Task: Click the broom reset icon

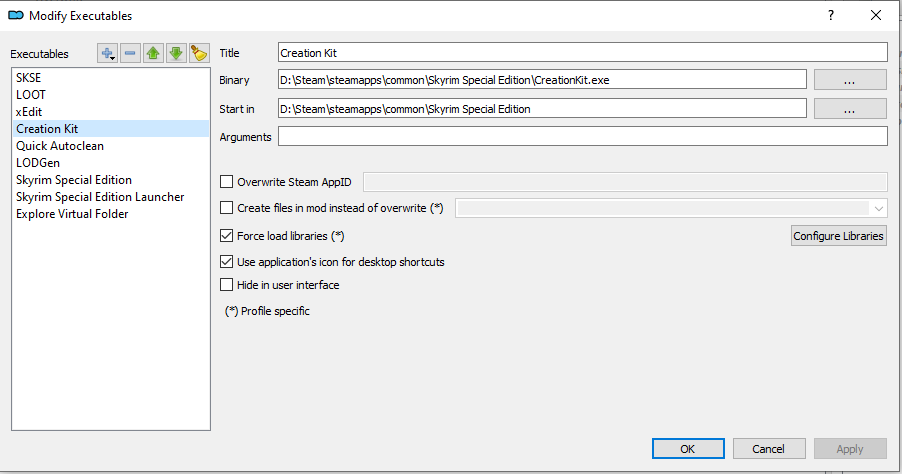Action: click(199, 53)
